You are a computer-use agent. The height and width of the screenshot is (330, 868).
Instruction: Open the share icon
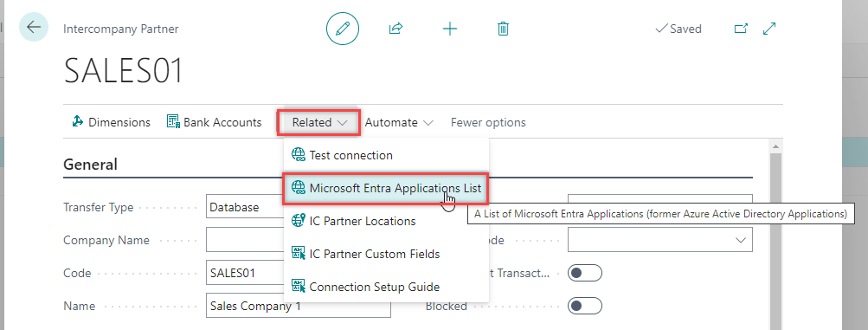coord(395,29)
